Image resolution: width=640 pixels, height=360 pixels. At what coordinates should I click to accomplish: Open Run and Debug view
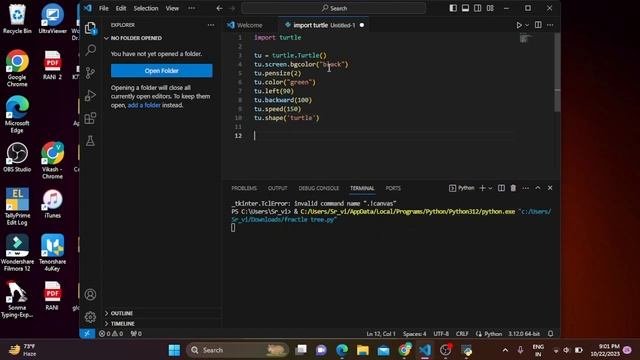pyautogui.click(x=90, y=96)
